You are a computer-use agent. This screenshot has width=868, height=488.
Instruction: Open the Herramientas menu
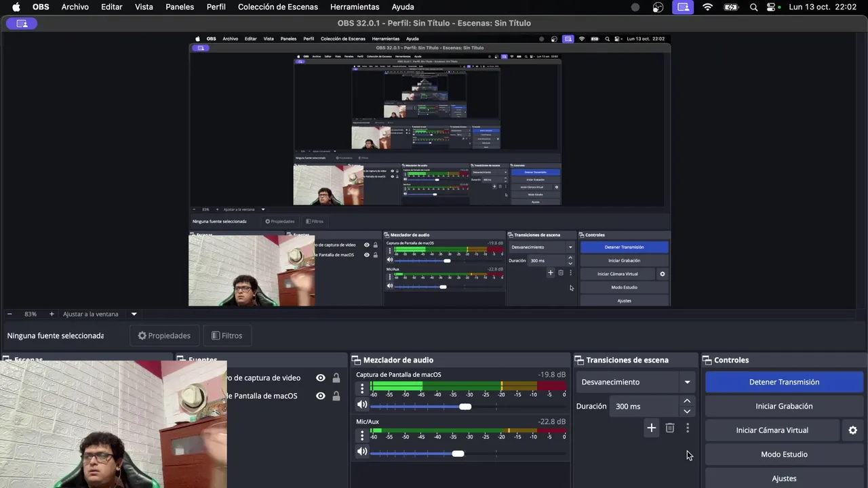coord(355,7)
